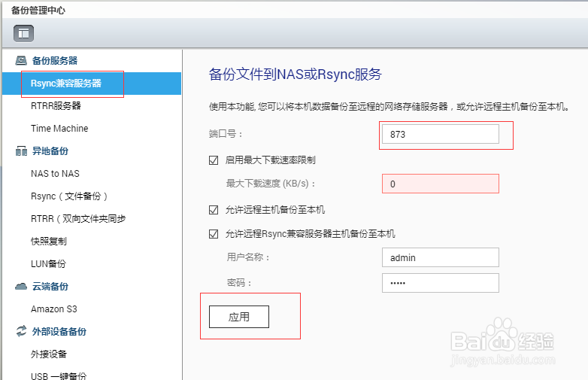Image resolution: width=588 pixels, height=380 pixels.
Task: Open 快照复制 snapshot replication page
Action: [49, 242]
